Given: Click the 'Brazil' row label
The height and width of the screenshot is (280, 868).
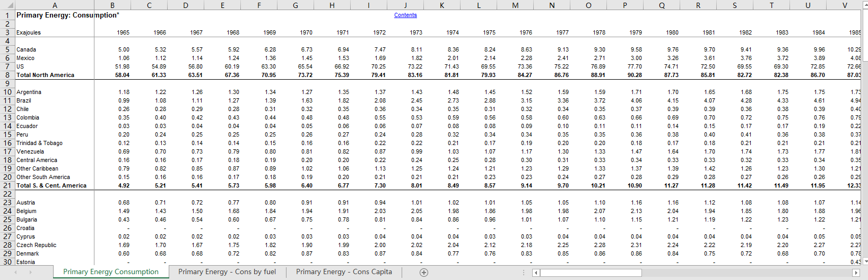Looking at the screenshot, I should [24, 100].
